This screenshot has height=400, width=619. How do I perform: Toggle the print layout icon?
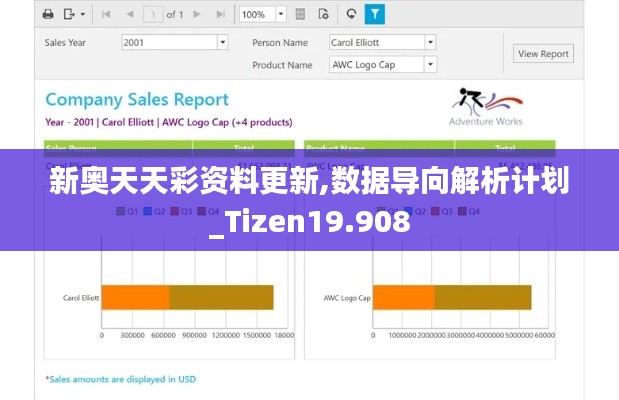pyautogui.click(x=300, y=15)
